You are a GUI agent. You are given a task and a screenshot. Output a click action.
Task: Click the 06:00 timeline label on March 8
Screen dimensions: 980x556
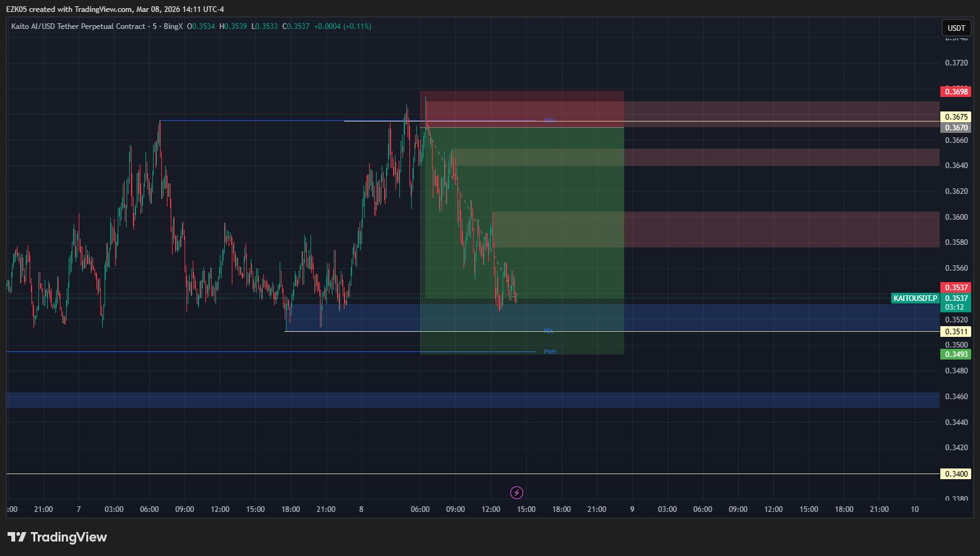pyautogui.click(x=420, y=509)
